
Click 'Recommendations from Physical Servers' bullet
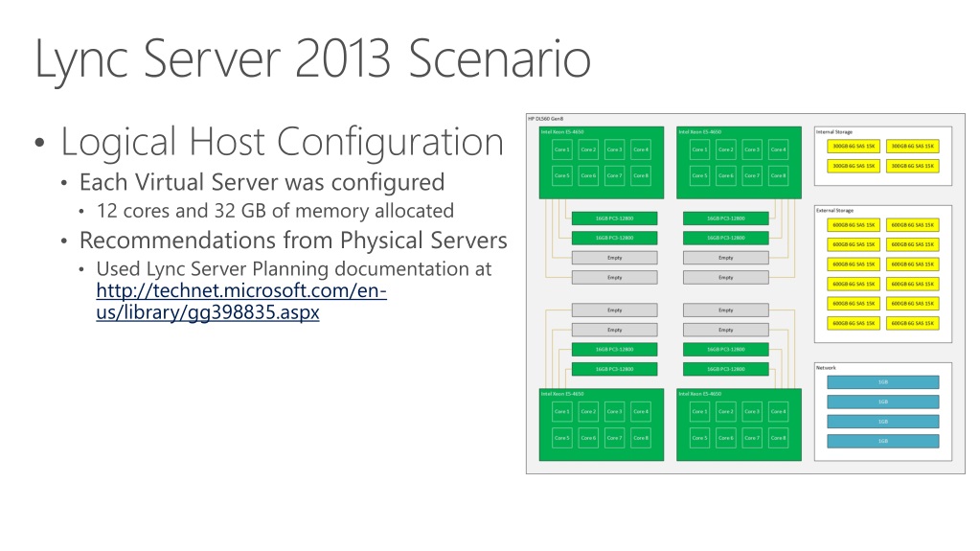tap(293, 241)
